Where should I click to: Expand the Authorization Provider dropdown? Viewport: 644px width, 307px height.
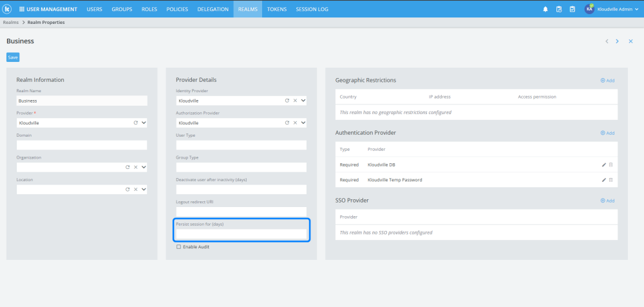coord(303,123)
